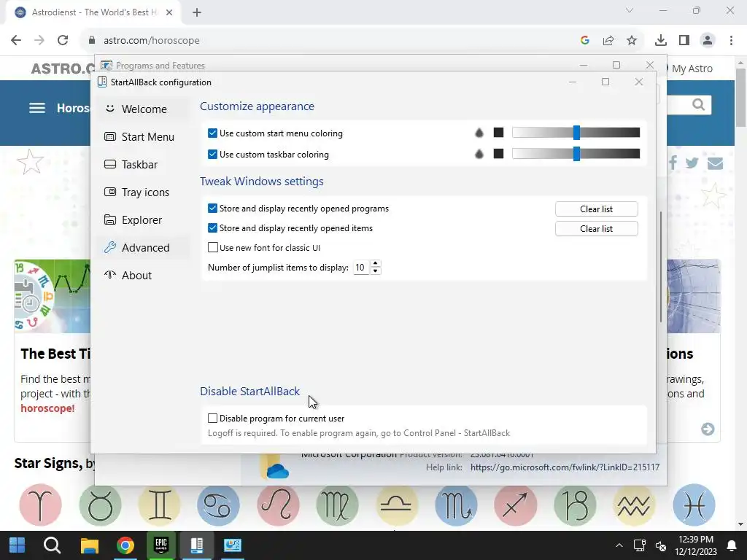Bookmark this tab with the star icon
This screenshot has width=747, height=560.
tap(632, 41)
